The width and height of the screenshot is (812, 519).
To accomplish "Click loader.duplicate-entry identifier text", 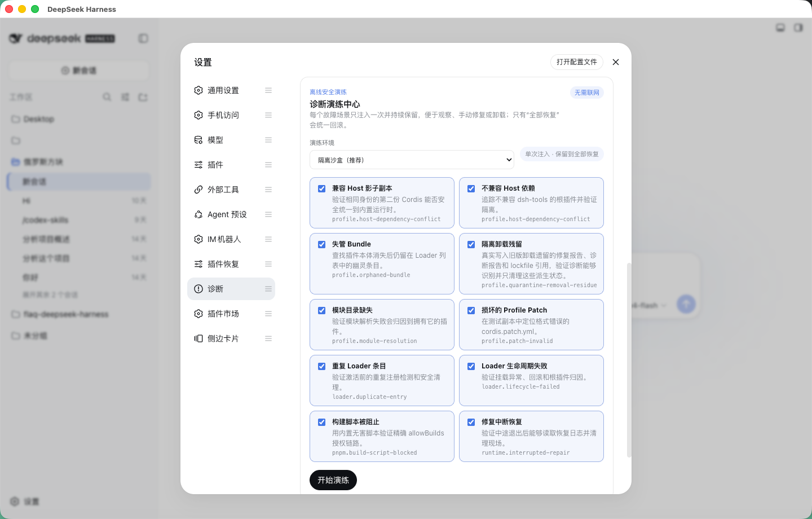I will [x=369, y=397].
